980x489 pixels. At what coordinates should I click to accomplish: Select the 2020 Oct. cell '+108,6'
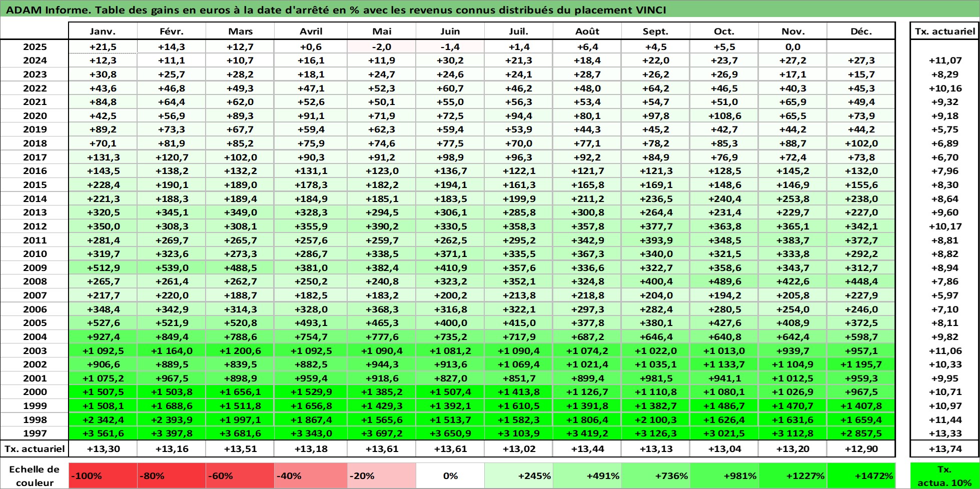[x=724, y=115]
